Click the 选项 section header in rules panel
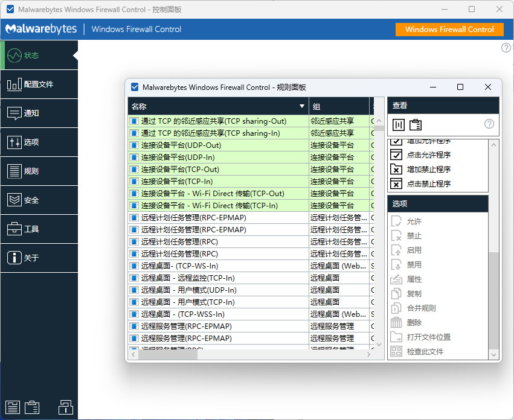 (438, 203)
